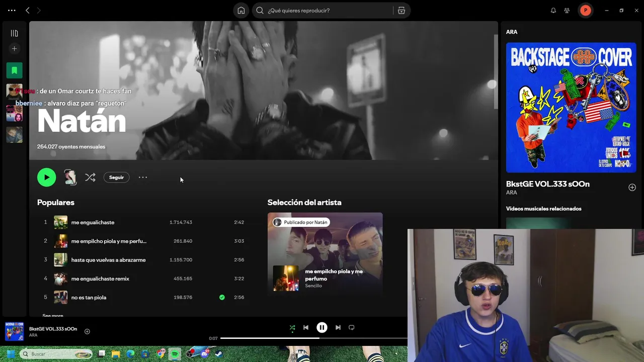The height and width of the screenshot is (362, 644).
Task: Toggle shuffle for the artist page
Action: point(90,177)
